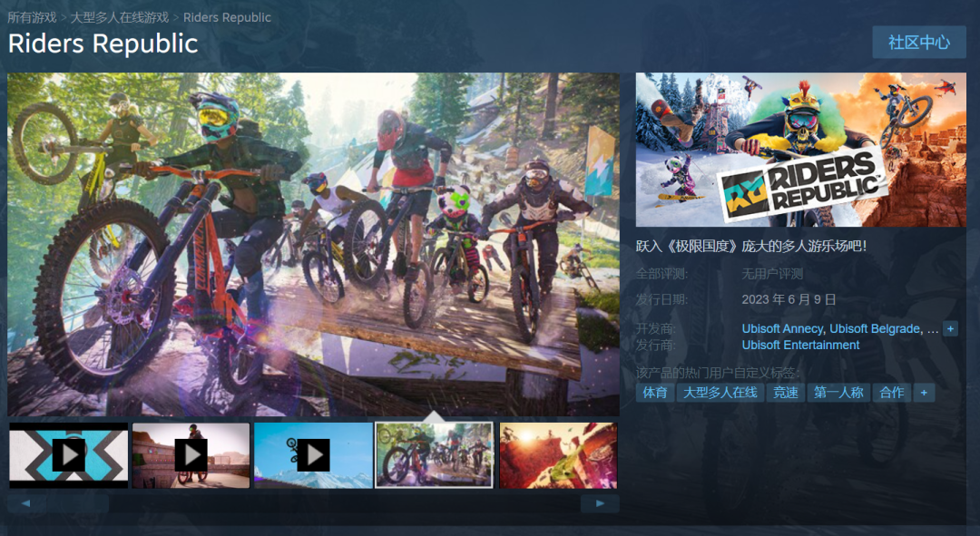Select the 体育 tag

[x=655, y=393]
